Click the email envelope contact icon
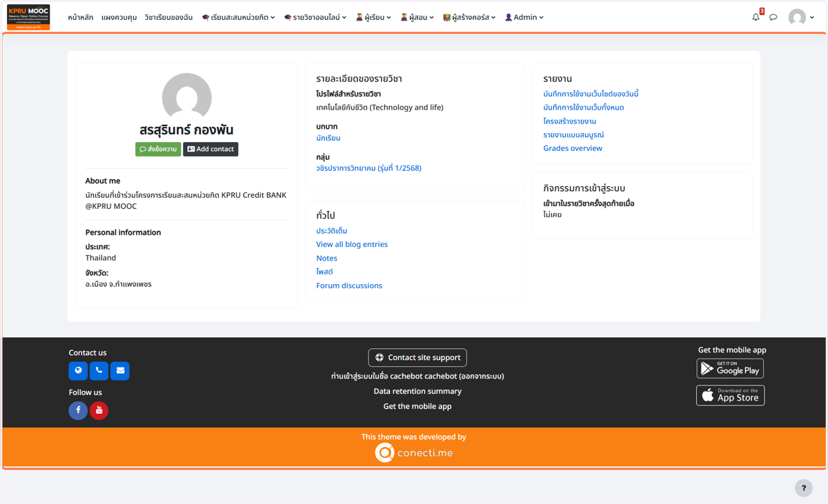Image resolution: width=828 pixels, height=504 pixels. 120,371
